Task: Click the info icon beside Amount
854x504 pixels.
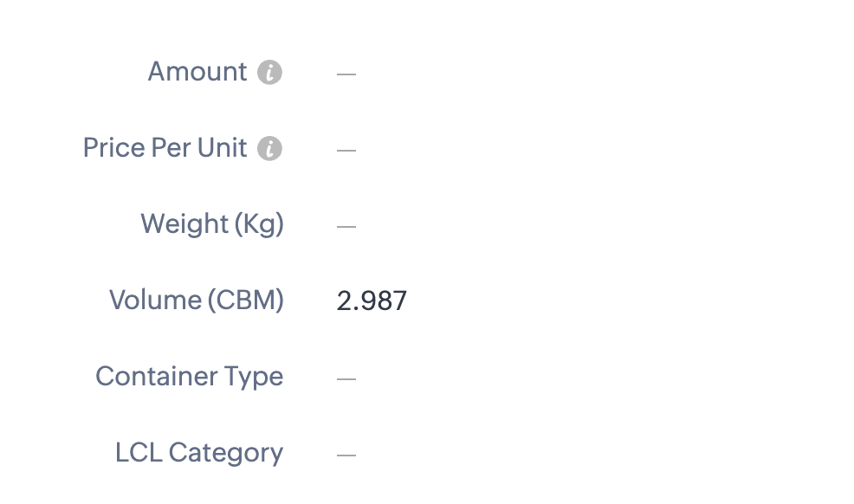Action: (269, 73)
